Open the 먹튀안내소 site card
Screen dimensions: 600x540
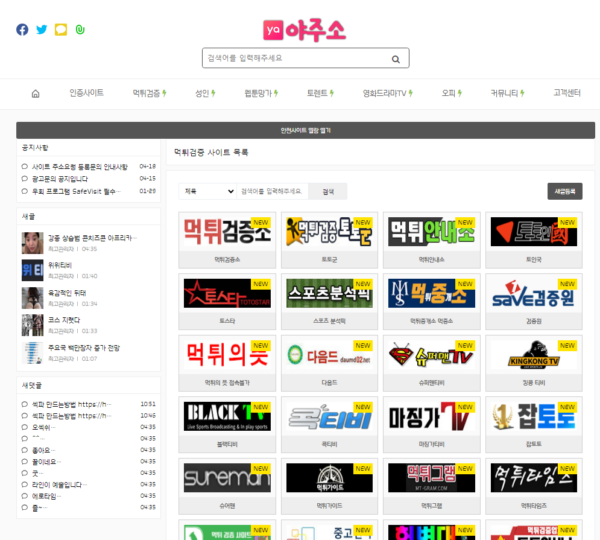(x=432, y=240)
